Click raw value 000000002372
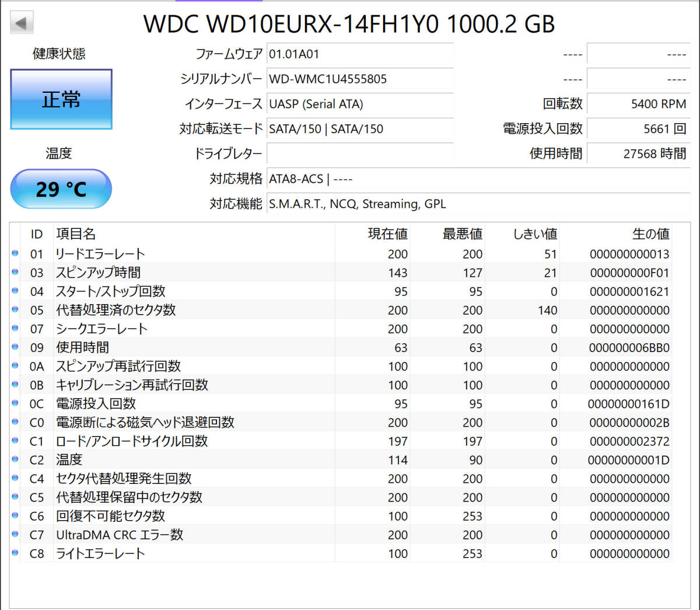Viewport: 700px width, 610px height. [x=629, y=441]
